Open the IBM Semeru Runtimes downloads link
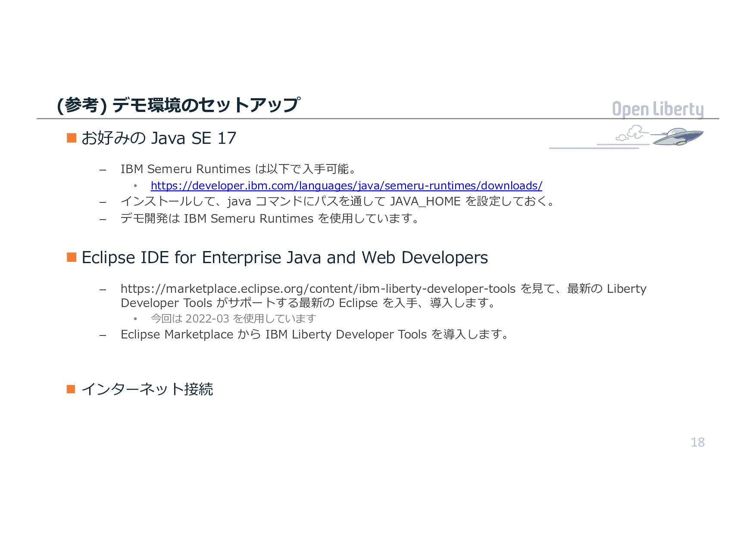Screen dimensions: 756x534 click(346, 186)
